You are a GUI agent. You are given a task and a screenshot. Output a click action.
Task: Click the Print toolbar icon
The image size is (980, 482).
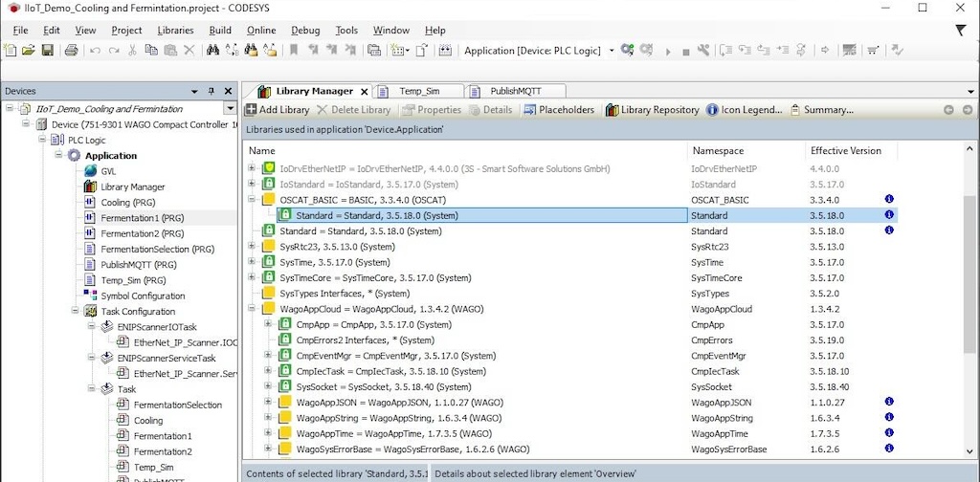click(x=72, y=51)
